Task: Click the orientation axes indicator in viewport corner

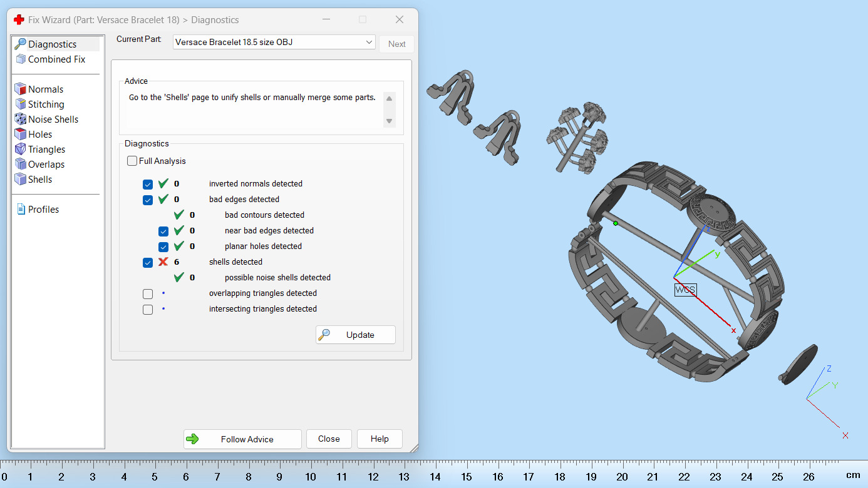Action: point(827,400)
